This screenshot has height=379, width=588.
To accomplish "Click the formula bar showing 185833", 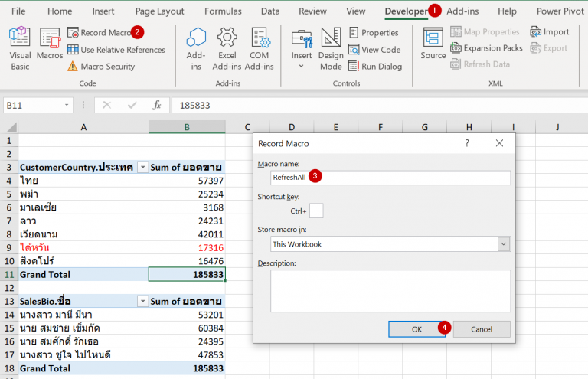I will pos(380,106).
